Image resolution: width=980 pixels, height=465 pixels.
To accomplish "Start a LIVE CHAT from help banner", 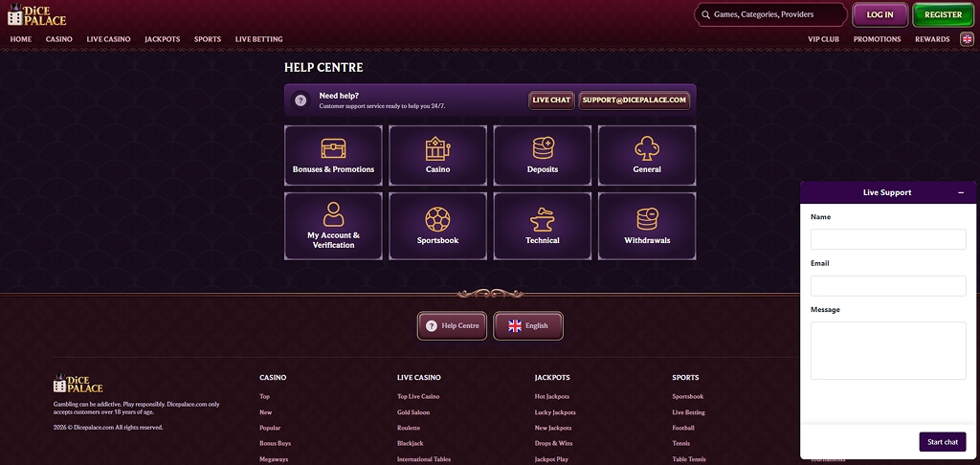I will tap(551, 100).
